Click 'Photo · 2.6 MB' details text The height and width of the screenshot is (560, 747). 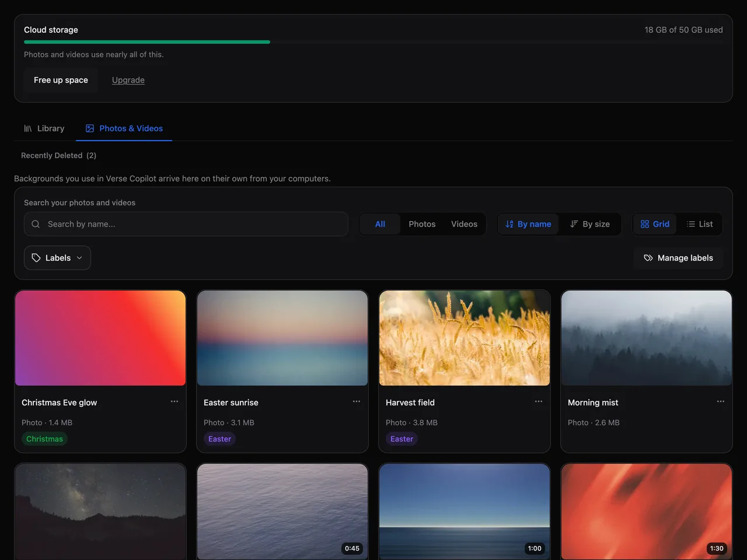[594, 422]
